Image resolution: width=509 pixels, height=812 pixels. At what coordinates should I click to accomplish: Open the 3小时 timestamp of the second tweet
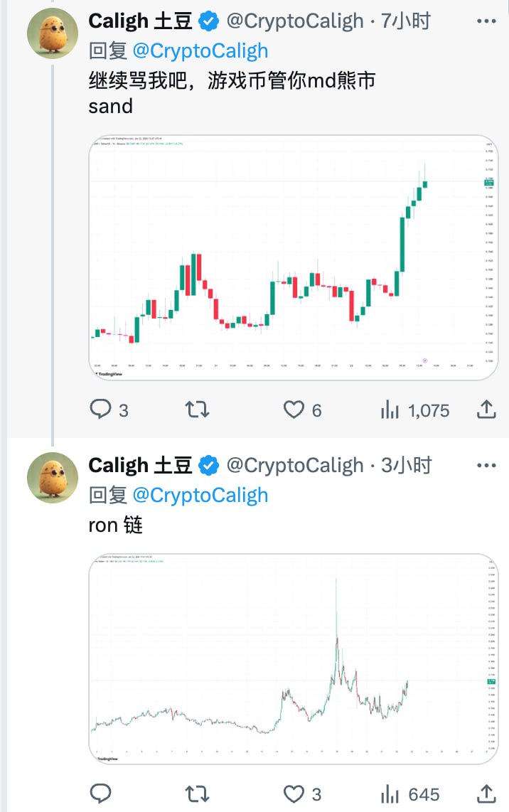(406, 466)
